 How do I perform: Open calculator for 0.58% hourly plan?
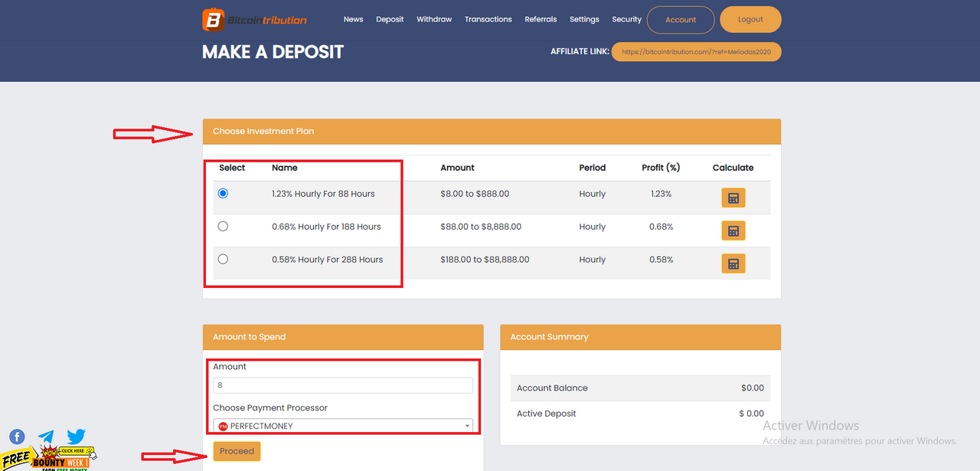[x=733, y=263]
